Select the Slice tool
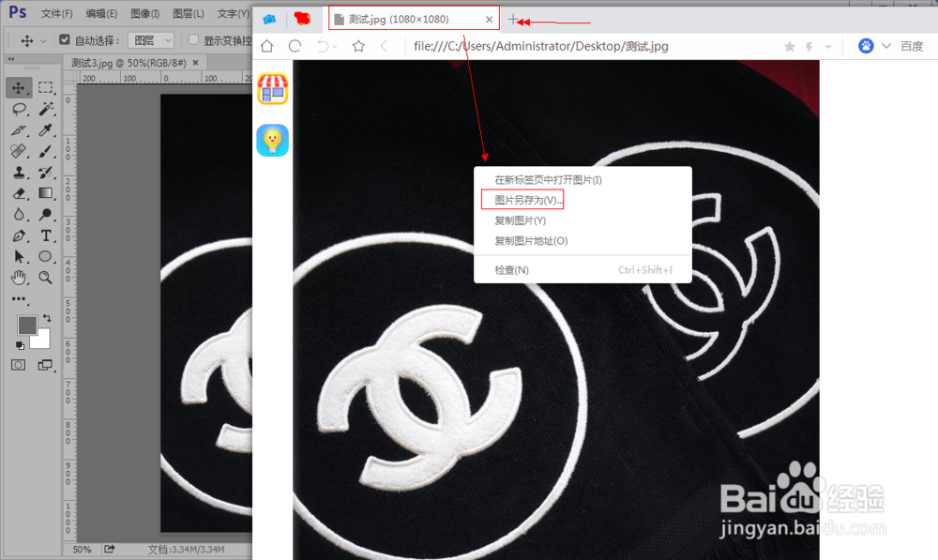Viewport: 938px width, 560px height. tap(19, 129)
